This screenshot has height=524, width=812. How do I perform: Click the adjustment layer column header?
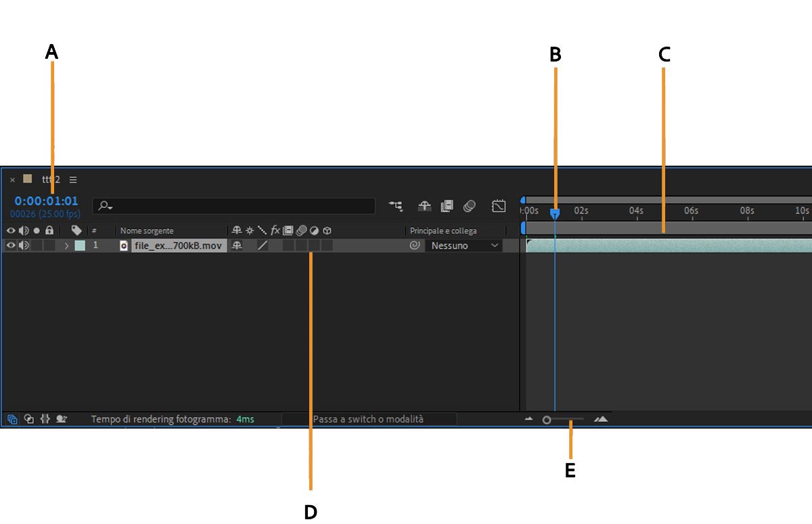(x=315, y=231)
